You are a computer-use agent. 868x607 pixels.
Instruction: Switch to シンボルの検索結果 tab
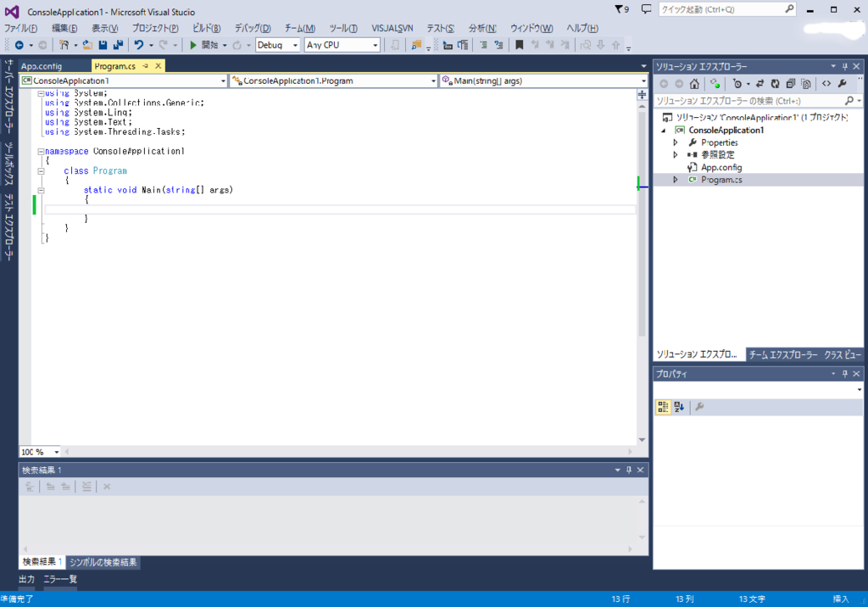103,562
